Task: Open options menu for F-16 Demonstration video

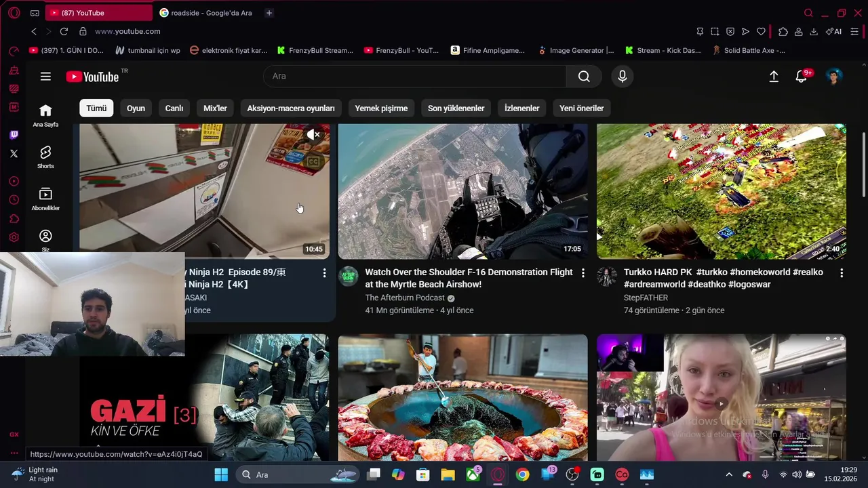Action: tap(583, 273)
